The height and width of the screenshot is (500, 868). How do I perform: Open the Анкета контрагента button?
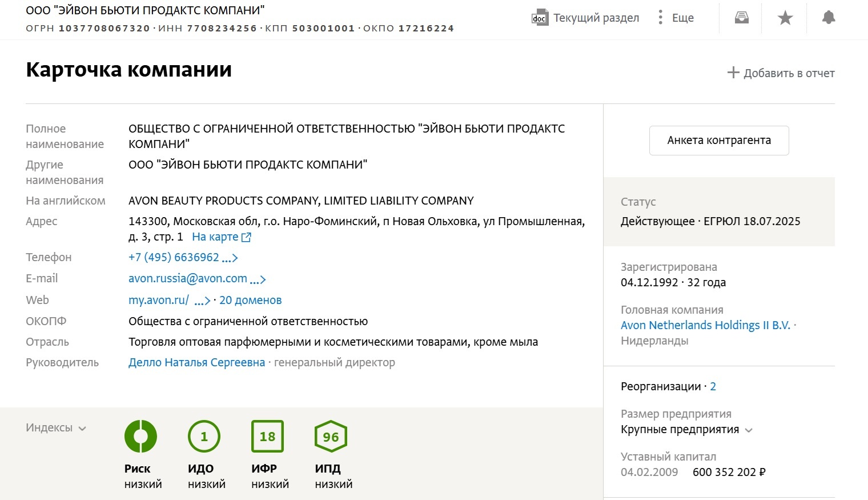click(x=719, y=141)
